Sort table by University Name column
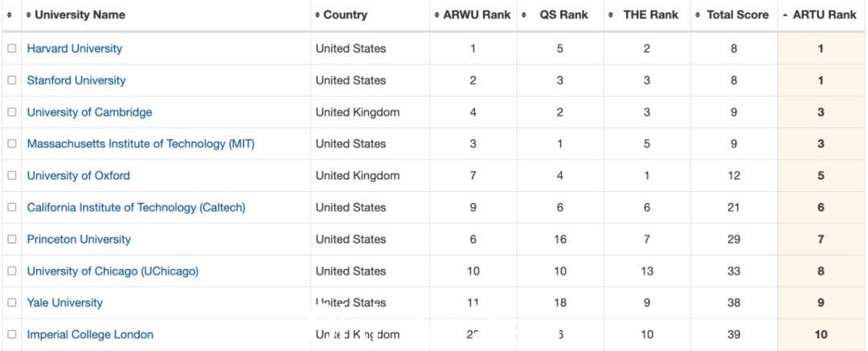This screenshot has height=351, width=868. (76, 15)
